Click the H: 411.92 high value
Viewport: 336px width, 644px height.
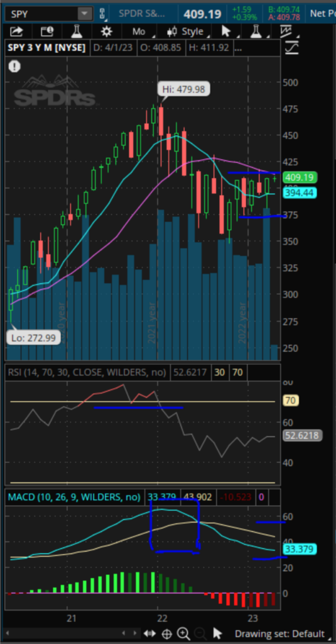(x=209, y=48)
